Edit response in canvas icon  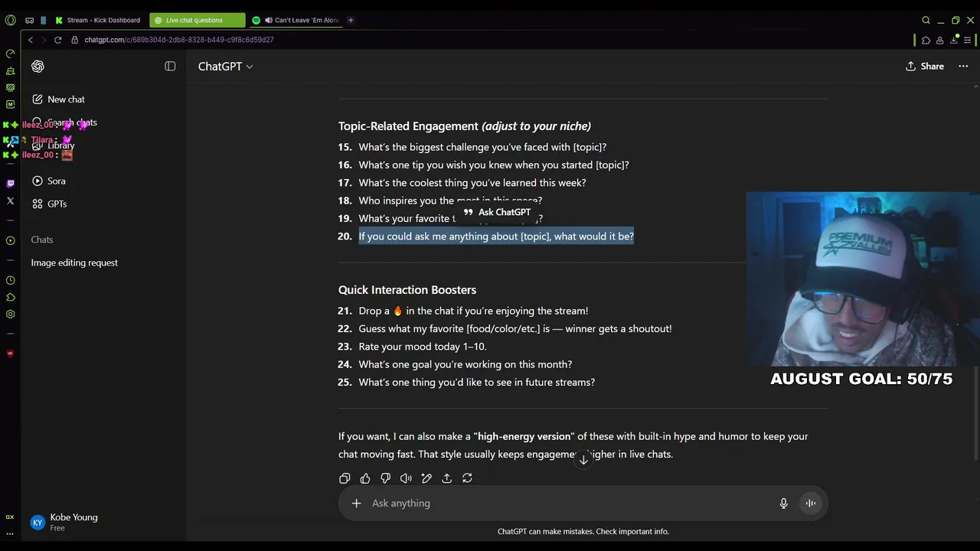[x=426, y=478]
